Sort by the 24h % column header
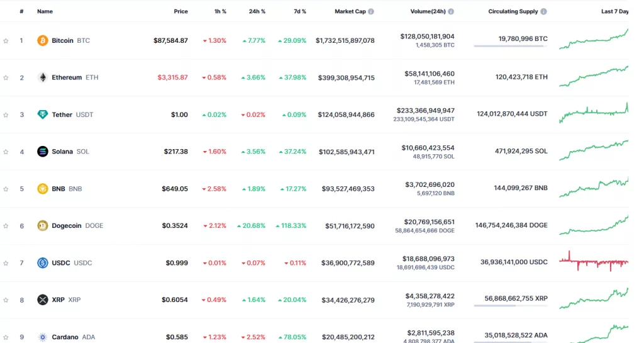The image size is (644, 343). point(257,11)
